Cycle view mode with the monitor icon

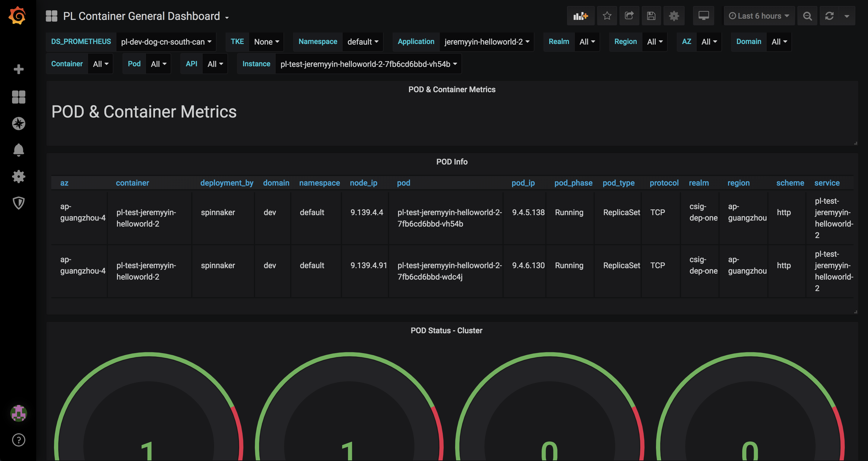point(703,16)
